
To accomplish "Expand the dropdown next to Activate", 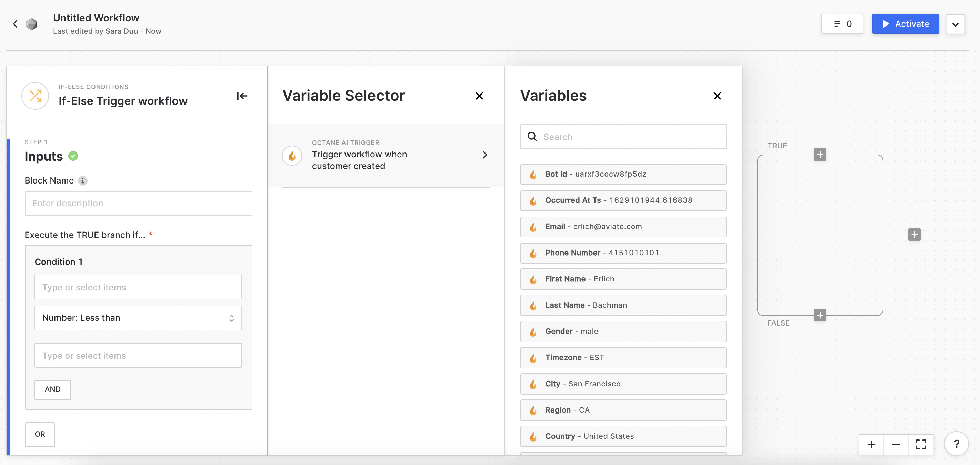I will click(955, 24).
